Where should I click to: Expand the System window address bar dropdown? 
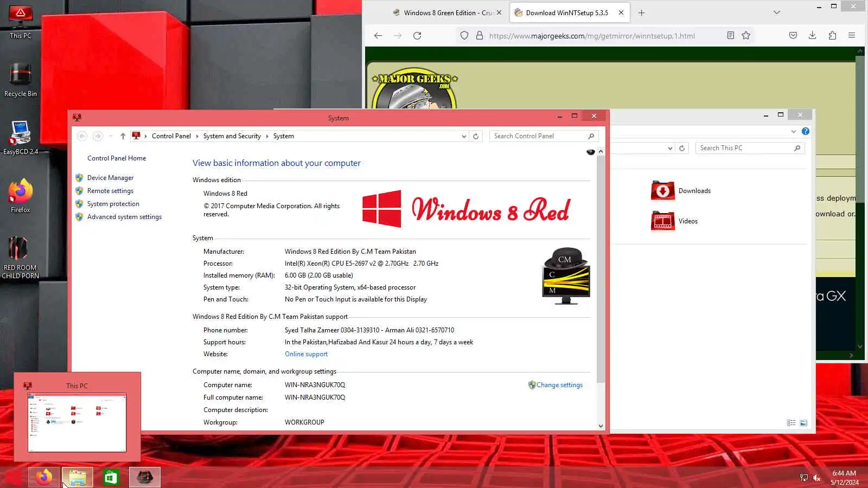(464, 136)
